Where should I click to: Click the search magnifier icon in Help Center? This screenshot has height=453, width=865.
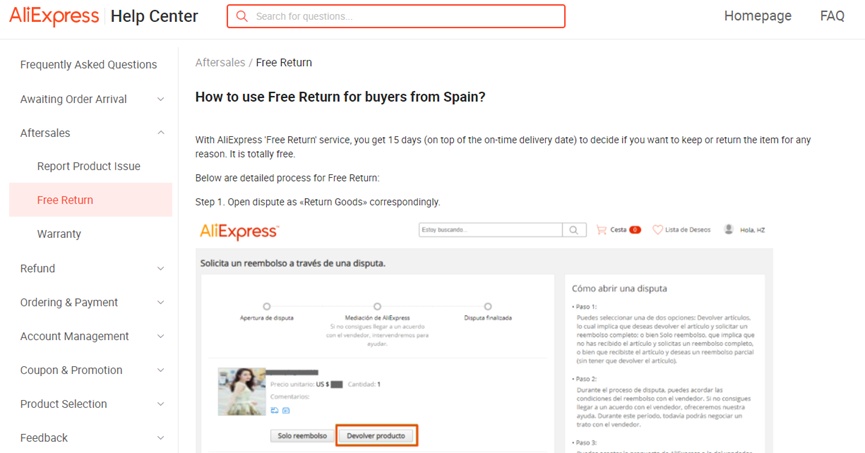(242, 17)
